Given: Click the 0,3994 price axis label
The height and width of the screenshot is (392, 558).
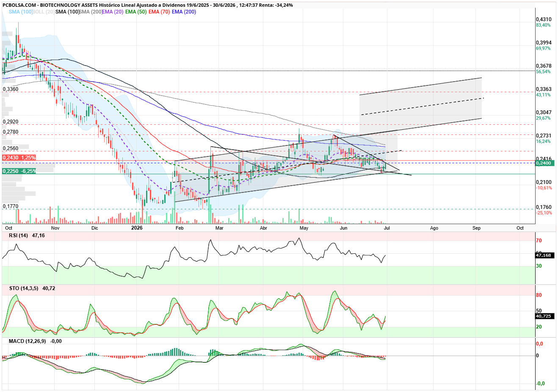Looking at the screenshot, I should coord(544,43).
